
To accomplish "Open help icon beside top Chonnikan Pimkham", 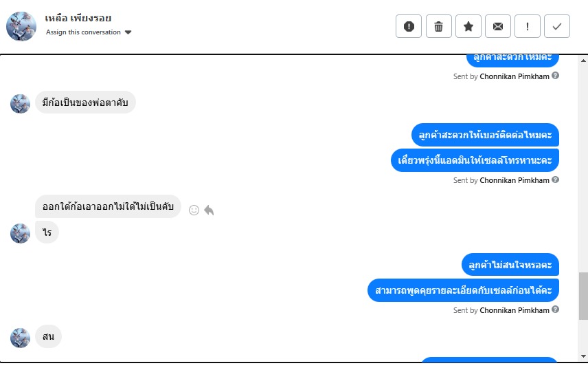I will click(556, 76).
